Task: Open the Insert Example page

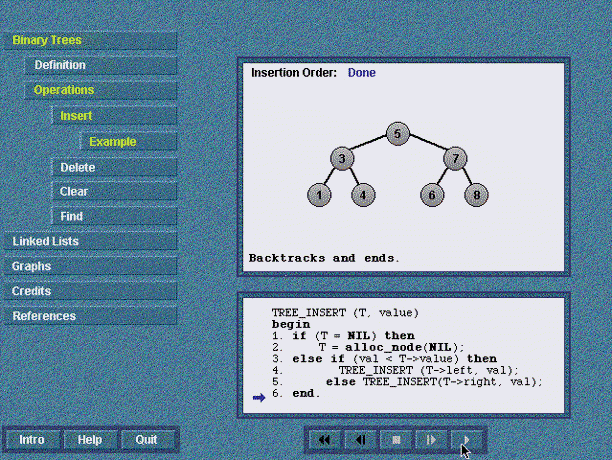Action: coord(128,142)
